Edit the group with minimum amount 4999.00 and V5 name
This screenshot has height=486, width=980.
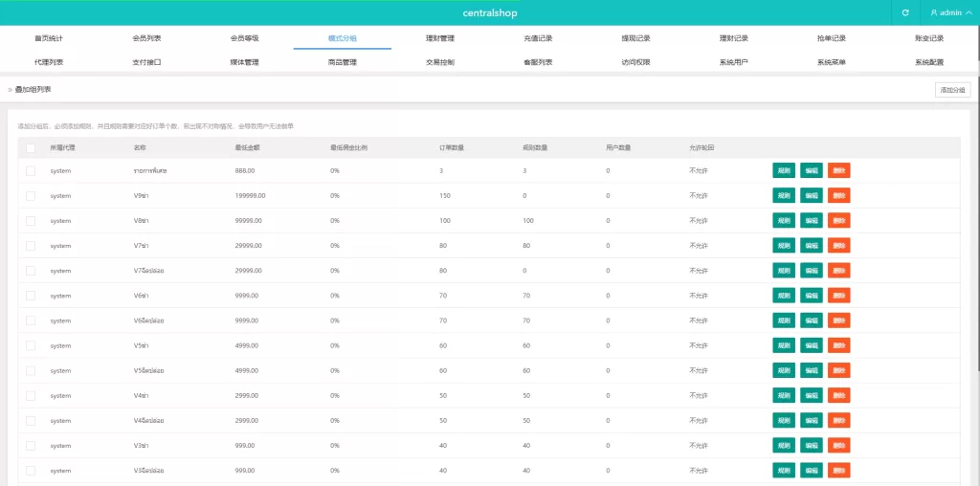click(811, 345)
